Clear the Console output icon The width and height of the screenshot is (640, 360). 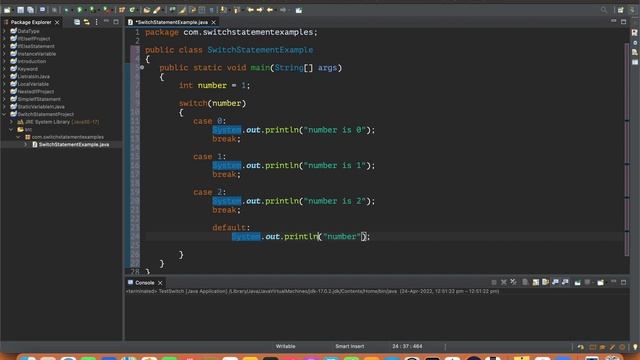(525, 282)
